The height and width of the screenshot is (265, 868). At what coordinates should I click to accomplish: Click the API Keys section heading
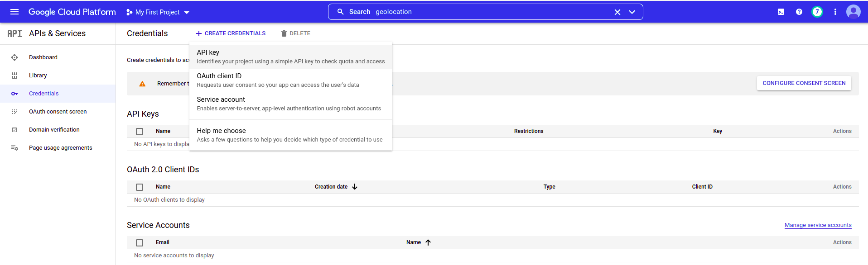point(143,114)
